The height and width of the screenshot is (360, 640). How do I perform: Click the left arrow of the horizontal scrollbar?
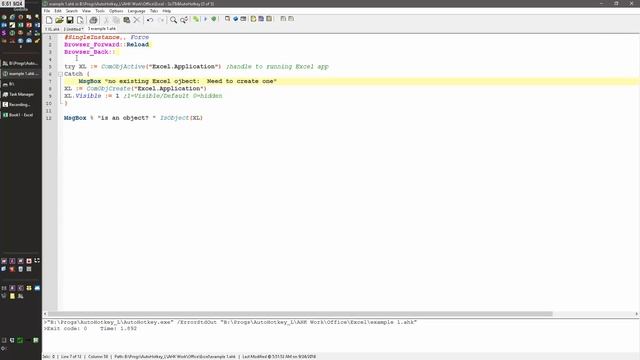pyautogui.click(x=45, y=314)
